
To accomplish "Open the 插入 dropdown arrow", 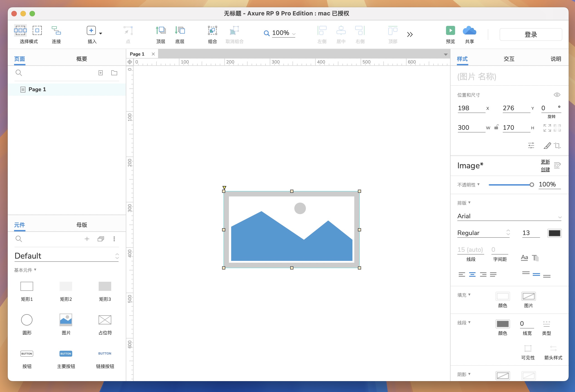I will click(x=101, y=33).
